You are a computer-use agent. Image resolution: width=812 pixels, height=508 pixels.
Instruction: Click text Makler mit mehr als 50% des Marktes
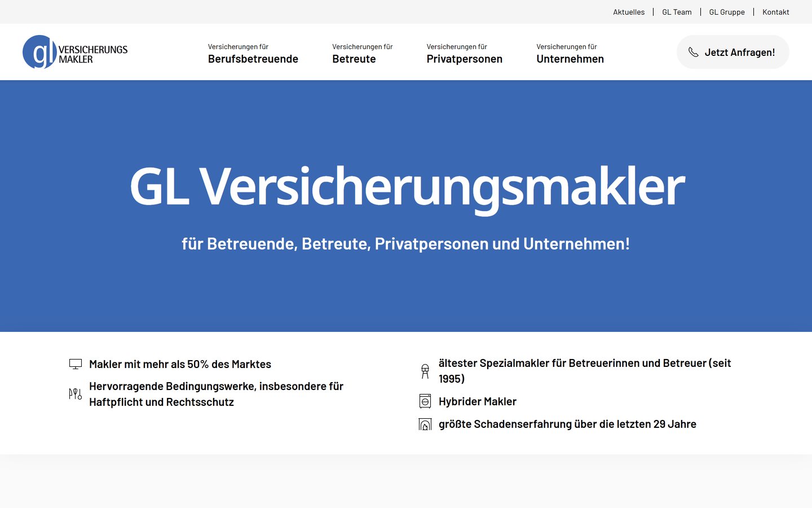(x=180, y=364)
